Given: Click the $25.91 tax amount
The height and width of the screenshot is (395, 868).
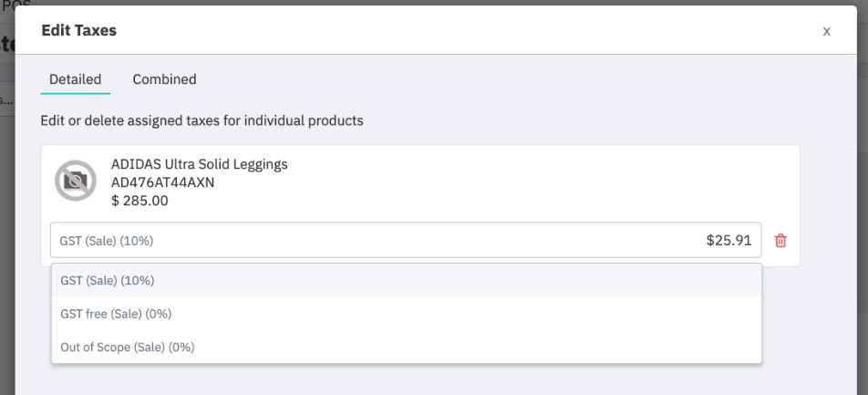Looking at the screenshot, I should (x=728, y=241).
